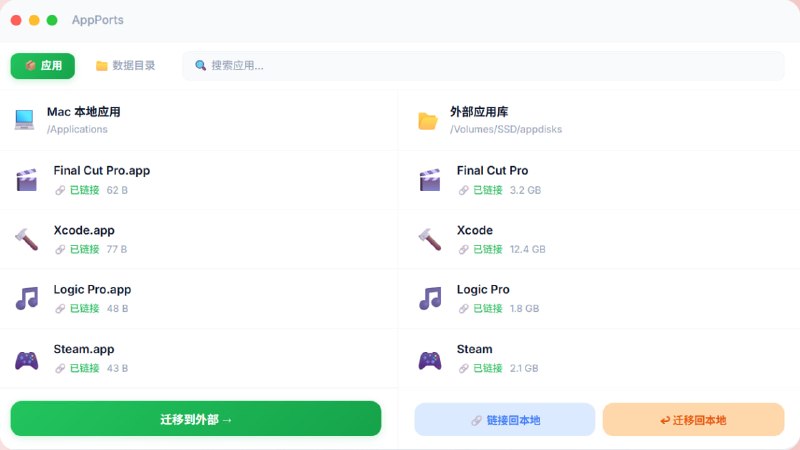Click the Xcode.app hammer icon
The height and width of the screenshot is (450, 800).
coord(27,239)
